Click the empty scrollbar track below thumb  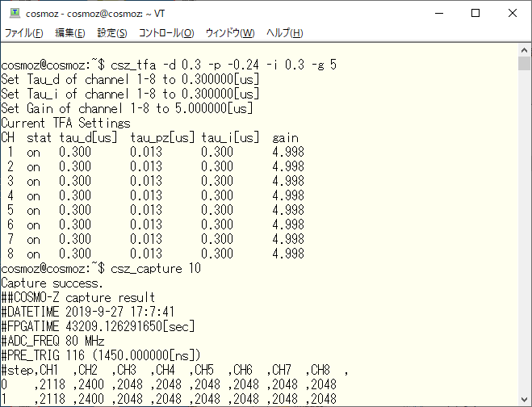(524, 242)
